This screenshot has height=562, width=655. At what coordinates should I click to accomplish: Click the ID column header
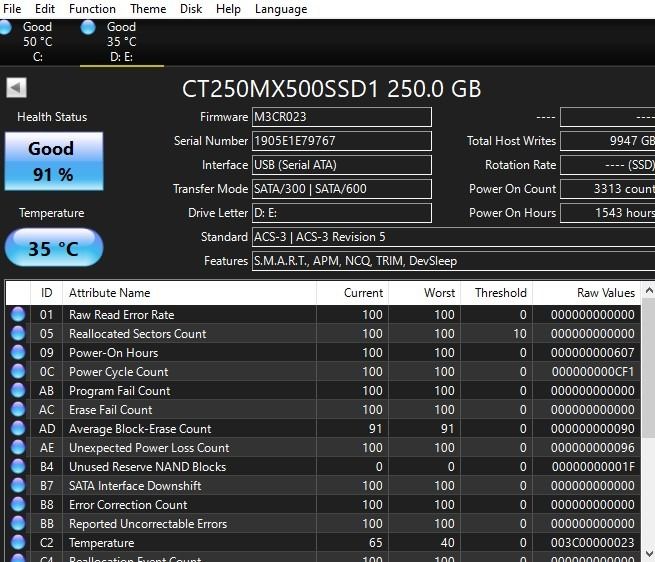click(x=46, y=293)
